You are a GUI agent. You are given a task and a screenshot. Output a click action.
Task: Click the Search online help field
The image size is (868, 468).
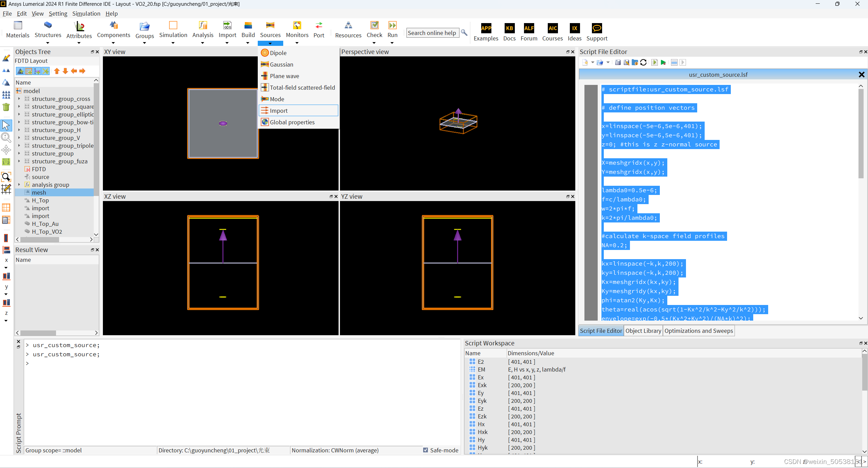(x=432, y=33)
